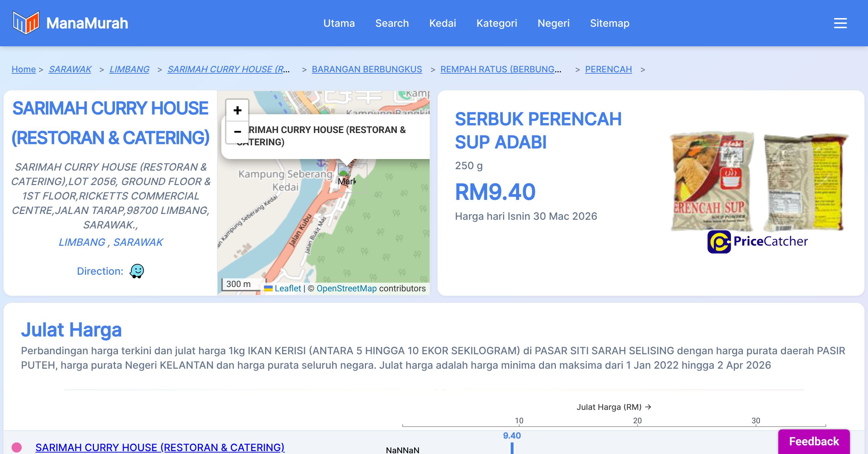This screenshot has height=454, width=868.
Task: Click the pink legend dot
Action: [x=17, y=447]
